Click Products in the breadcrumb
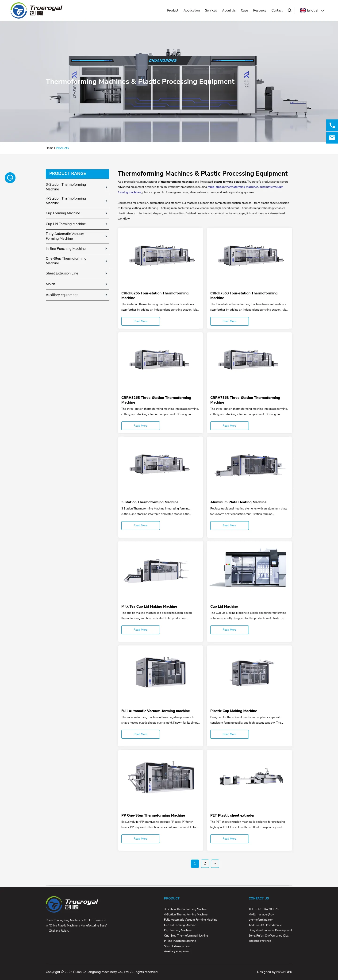Viewport: 338px width, 980px height. click(x=62, y=148)
